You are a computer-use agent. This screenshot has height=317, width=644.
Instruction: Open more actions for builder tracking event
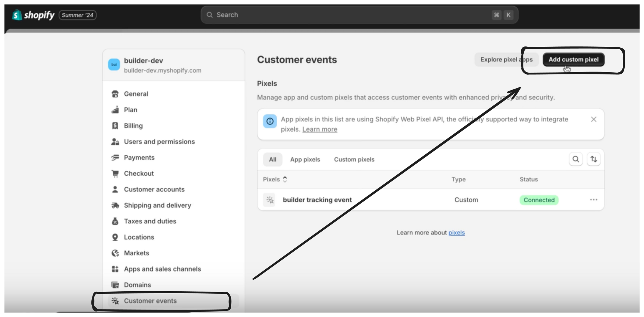593,200
